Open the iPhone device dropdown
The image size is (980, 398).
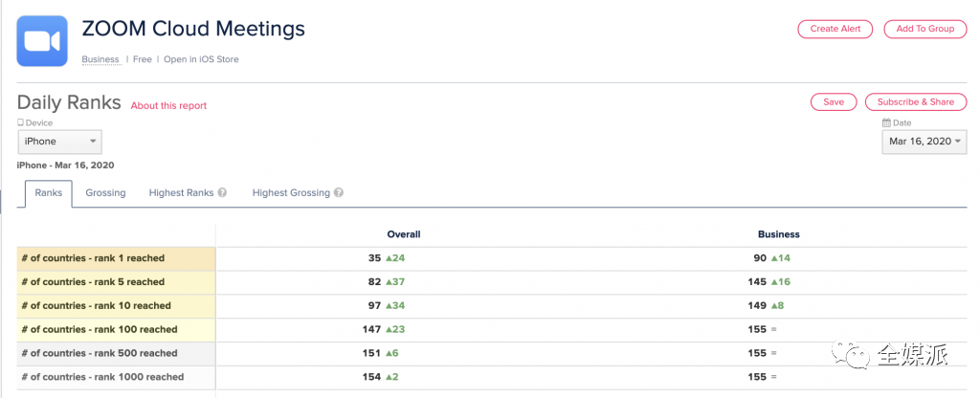pos(59,142)
